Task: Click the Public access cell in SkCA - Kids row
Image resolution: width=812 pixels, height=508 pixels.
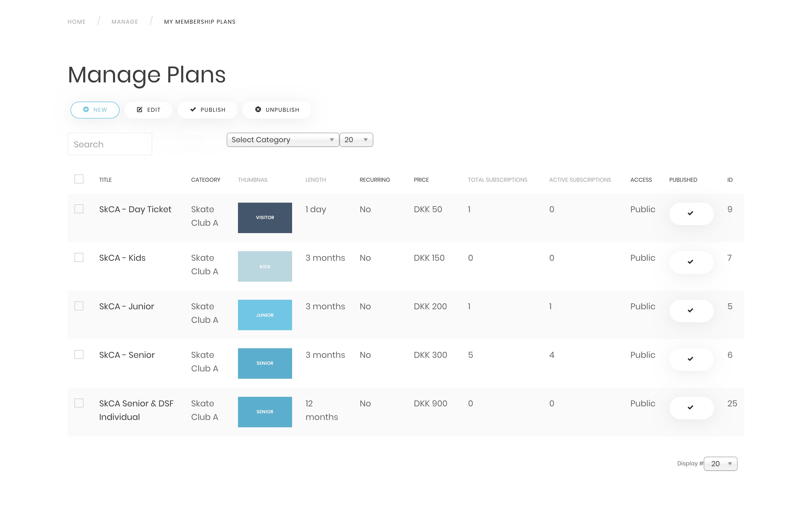Action: point(643,258)
